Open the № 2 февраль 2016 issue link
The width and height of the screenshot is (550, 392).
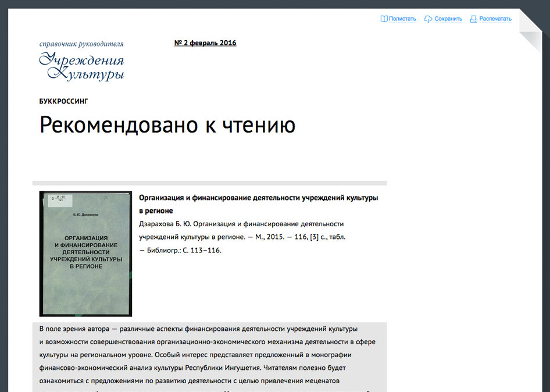point(205,43)
